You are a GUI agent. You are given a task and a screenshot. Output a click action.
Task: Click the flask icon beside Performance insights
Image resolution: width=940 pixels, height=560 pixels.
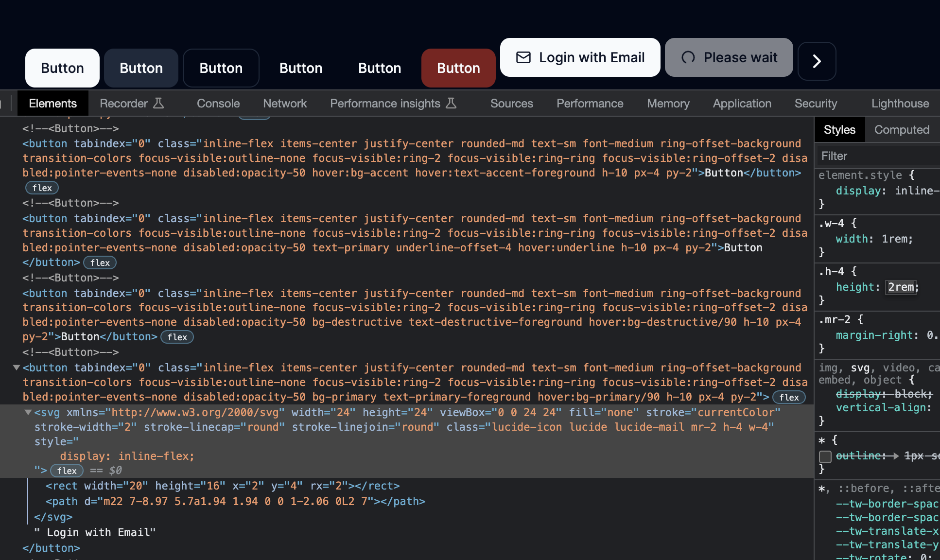pyautogui.click(x=451, y=103)
